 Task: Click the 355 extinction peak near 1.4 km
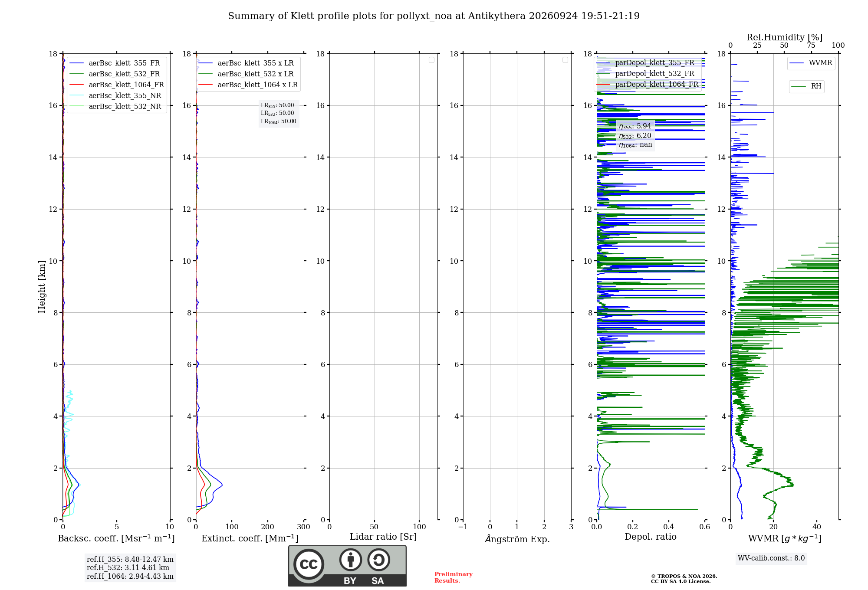tap(222, 484)
